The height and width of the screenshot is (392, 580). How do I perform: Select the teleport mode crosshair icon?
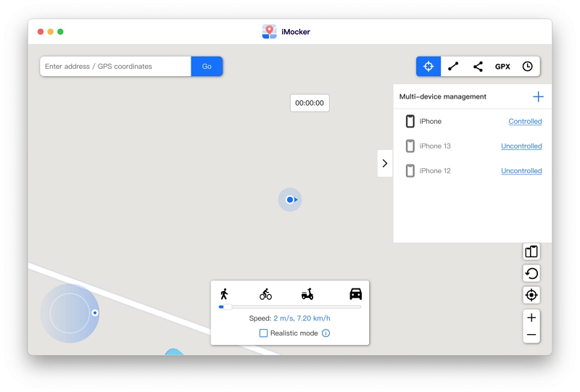click(428, 66)
